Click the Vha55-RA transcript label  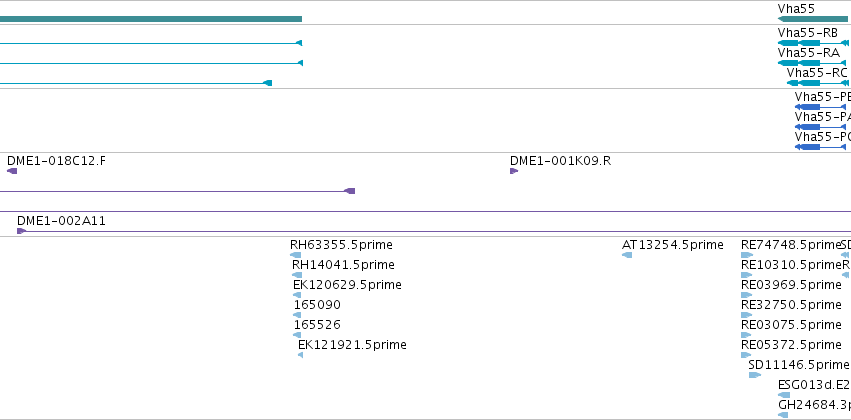(809, 53)
